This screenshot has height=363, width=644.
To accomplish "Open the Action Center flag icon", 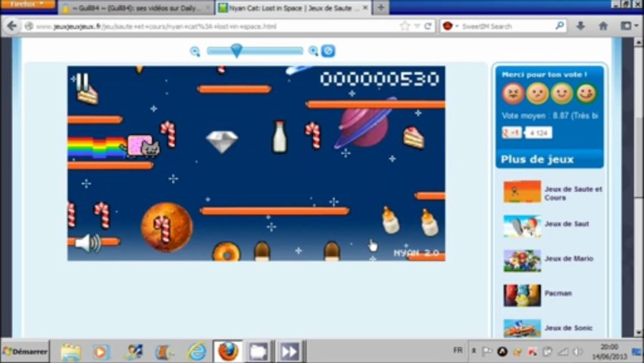I will (487, 351).
